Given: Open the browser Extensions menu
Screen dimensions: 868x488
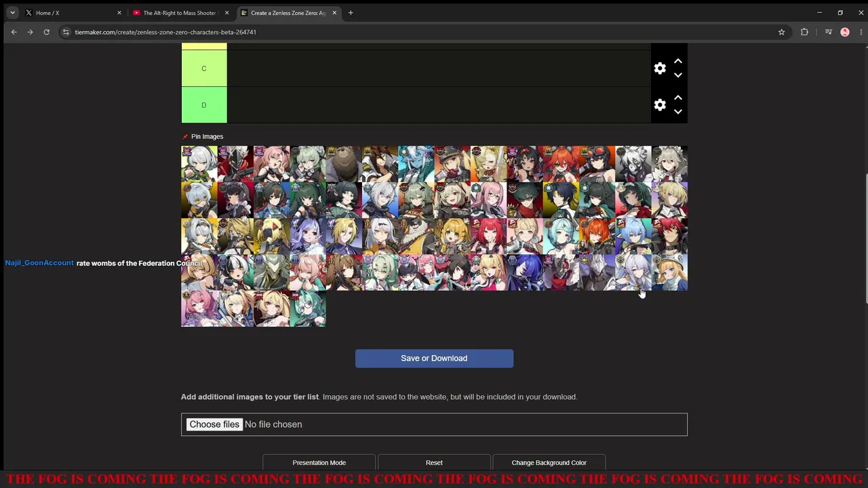Looking at the screenshot, I should 804,32.
